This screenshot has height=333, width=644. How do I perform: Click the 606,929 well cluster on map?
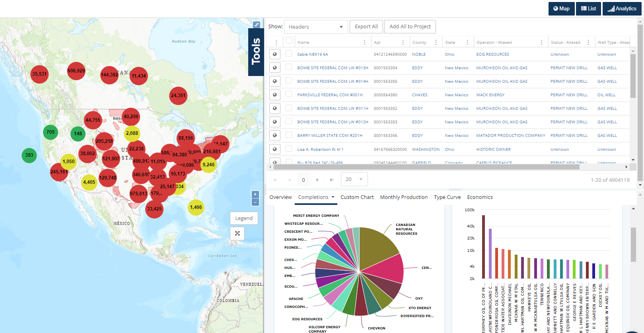(x=76, y=71)
